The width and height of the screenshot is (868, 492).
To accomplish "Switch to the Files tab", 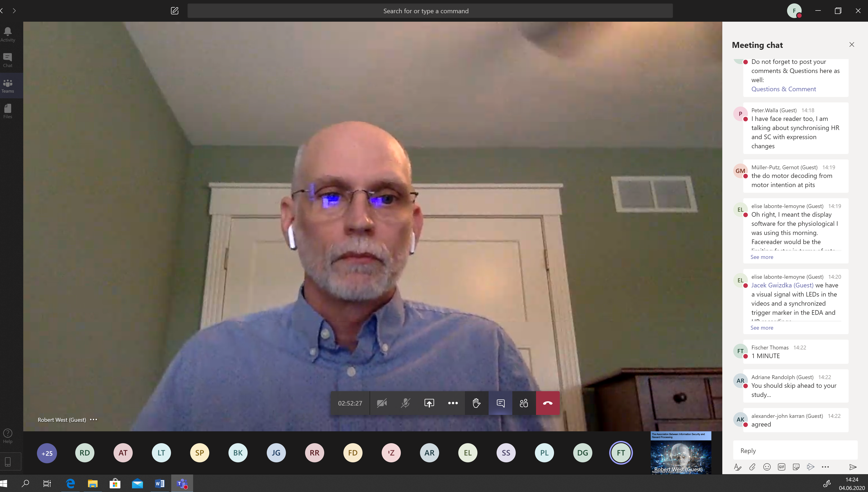I will pos(8,111).
